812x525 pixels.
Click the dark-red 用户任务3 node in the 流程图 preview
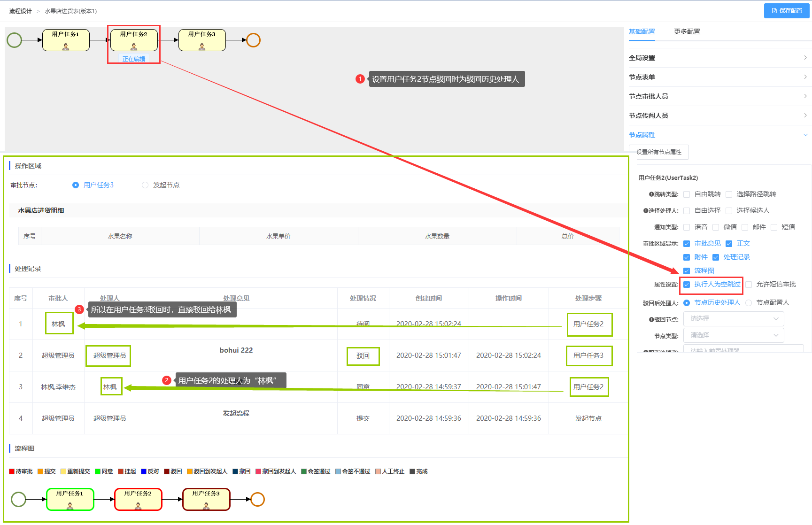[x=206, y=499]
